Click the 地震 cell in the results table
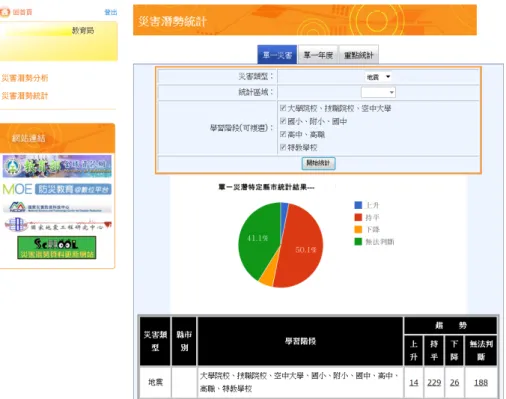This screenshot has height=399, width=506. (x=155, y=382)
